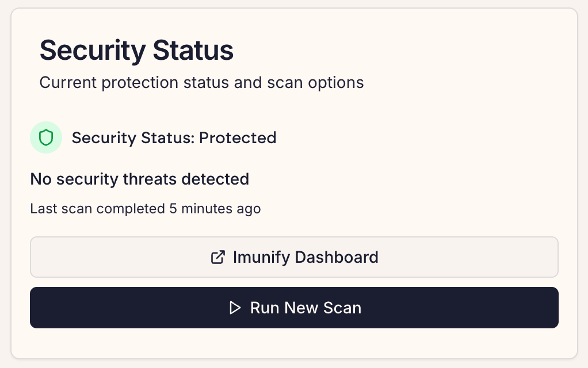The image size is (588, 368).
Task: Click an empty area of the outlined Imunify button
Action: (x=113, y=257)
